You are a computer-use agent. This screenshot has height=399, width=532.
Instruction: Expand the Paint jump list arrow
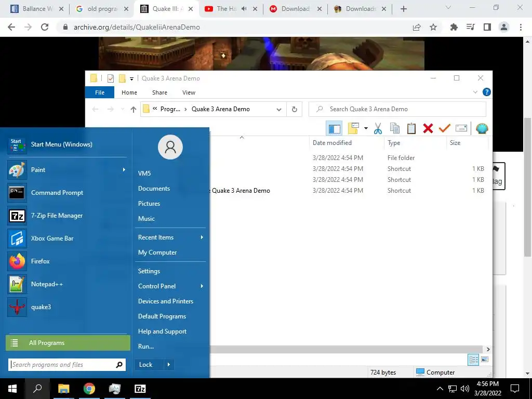tap(124, 170)
